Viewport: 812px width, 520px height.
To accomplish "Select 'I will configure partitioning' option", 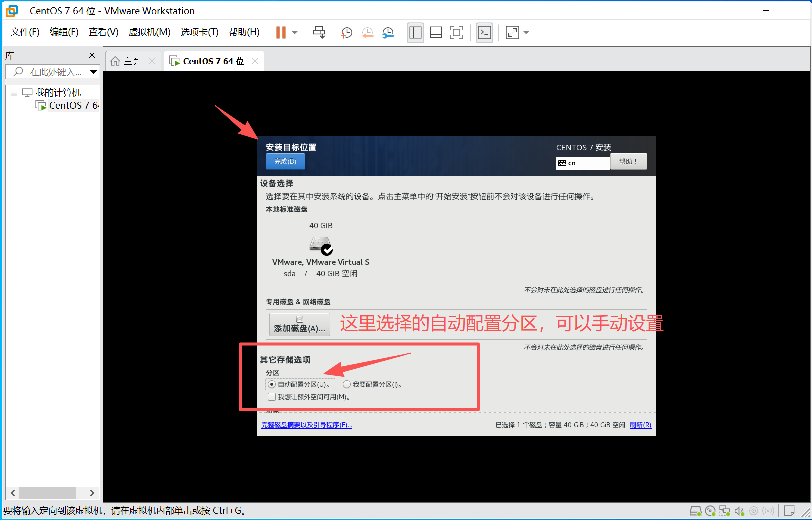I will (347, 384).
